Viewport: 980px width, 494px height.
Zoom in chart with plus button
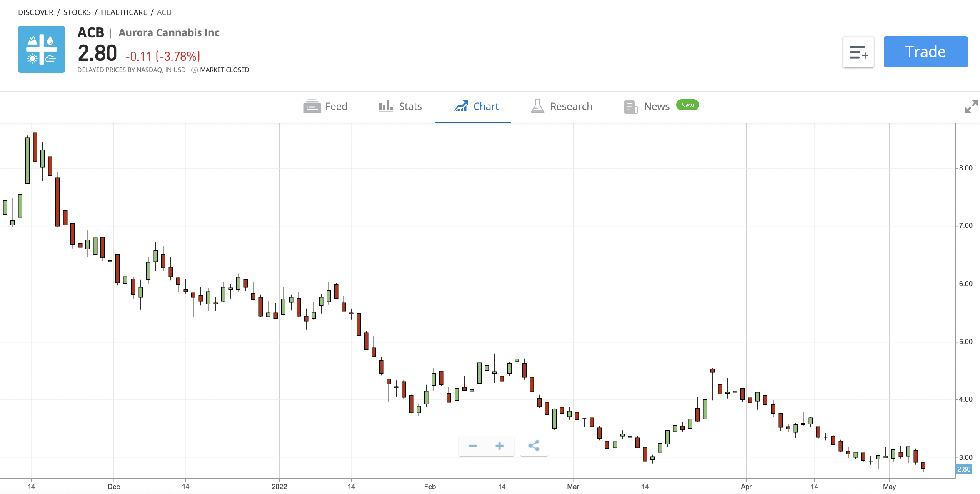point(500,446)
